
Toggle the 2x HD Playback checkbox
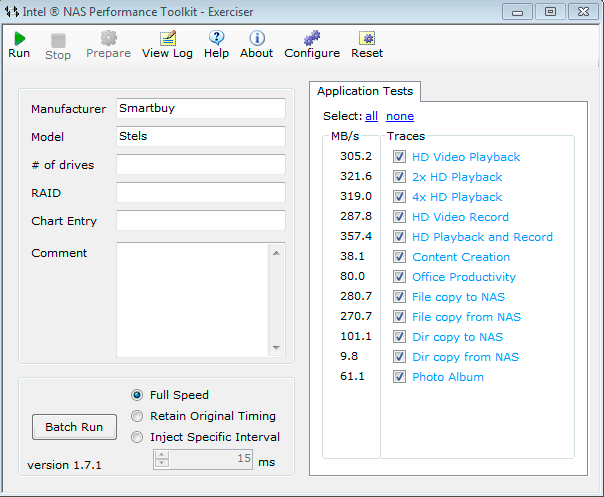pyautogui.click(x=399, y=177)
